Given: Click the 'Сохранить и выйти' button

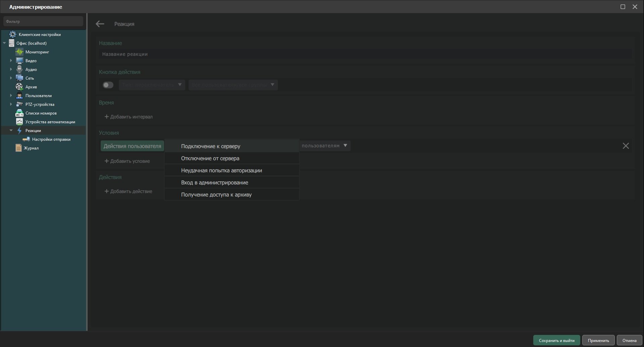Looking at the screenshot, I should [x=556, y=340].
